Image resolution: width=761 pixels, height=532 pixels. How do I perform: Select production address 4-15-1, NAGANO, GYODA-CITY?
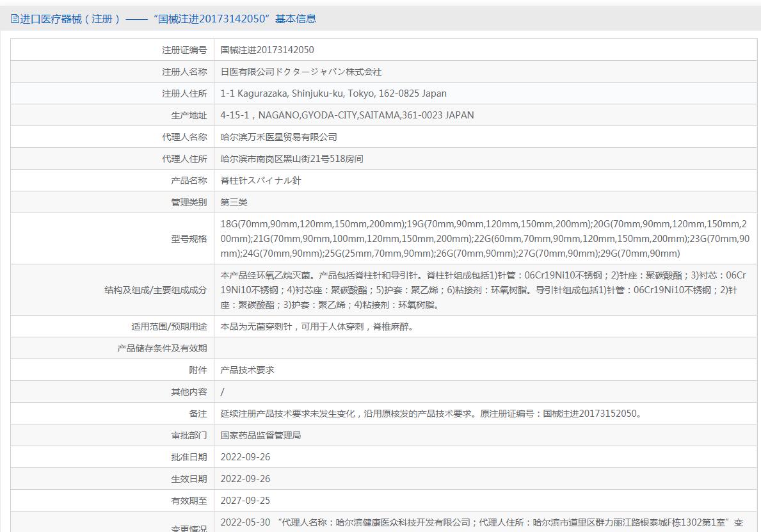pos(347,115)
